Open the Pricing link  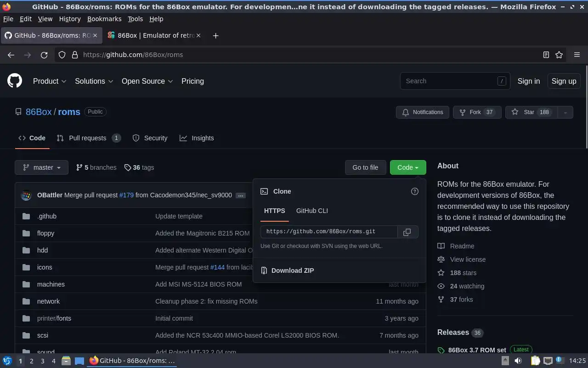tap(192, 81)
